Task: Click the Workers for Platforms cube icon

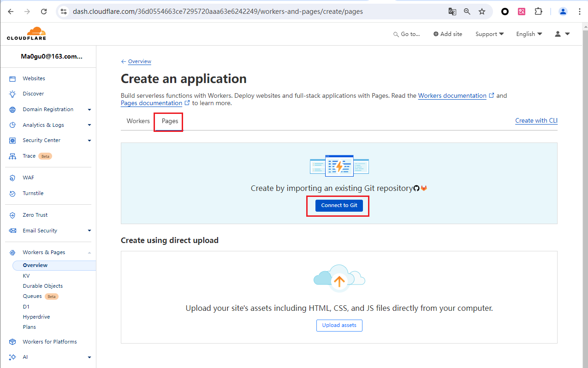Action: pyautogui.click(x=12, y=342)
